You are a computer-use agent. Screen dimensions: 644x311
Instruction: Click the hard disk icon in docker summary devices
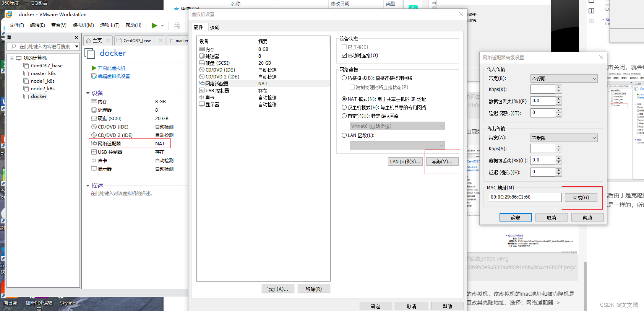(x=94, y=118)
